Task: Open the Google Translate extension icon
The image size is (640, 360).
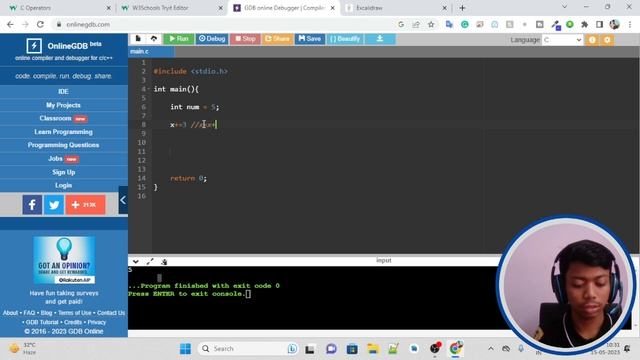Action: tap(449, 24)
